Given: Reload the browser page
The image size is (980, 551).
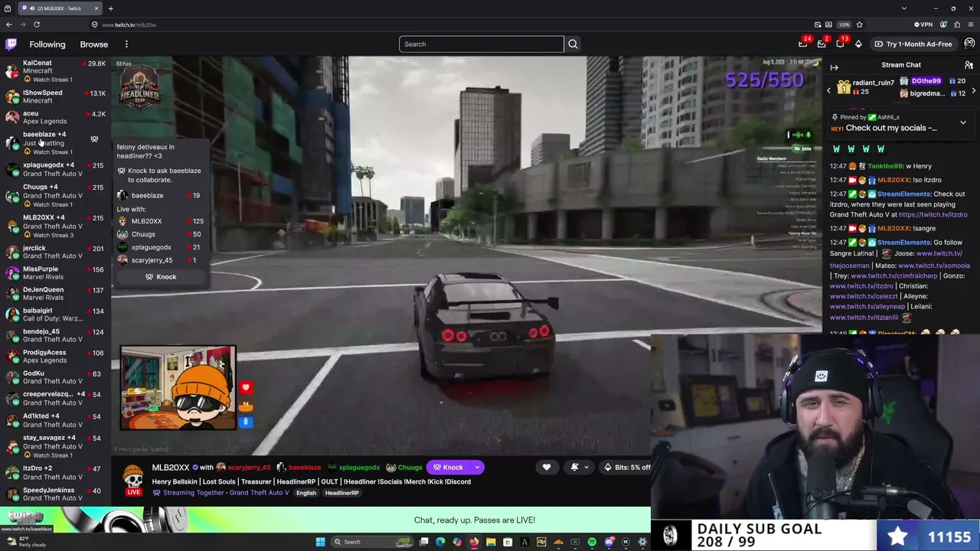Looking at the screenshot, I should (x=36, y=24).
